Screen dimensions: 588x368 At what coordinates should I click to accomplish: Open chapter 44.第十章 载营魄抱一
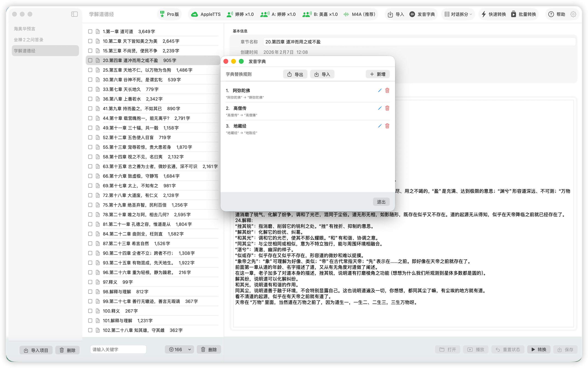pos(153,118)
